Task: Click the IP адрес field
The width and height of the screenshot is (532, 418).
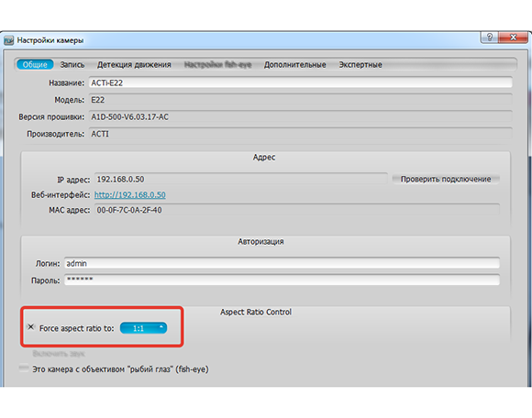Action: coord(241,179)
